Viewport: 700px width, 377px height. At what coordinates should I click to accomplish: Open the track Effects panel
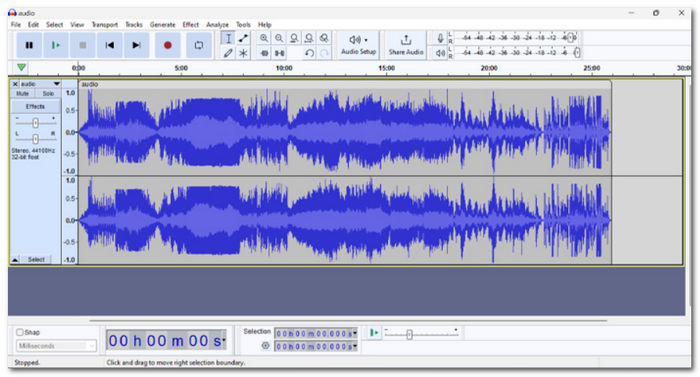click(35, 106)
